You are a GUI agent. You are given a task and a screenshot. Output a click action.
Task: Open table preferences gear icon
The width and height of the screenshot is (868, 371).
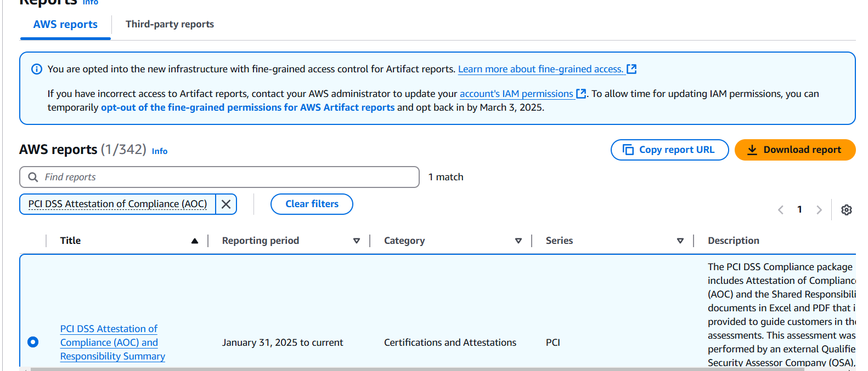(847, 210)
